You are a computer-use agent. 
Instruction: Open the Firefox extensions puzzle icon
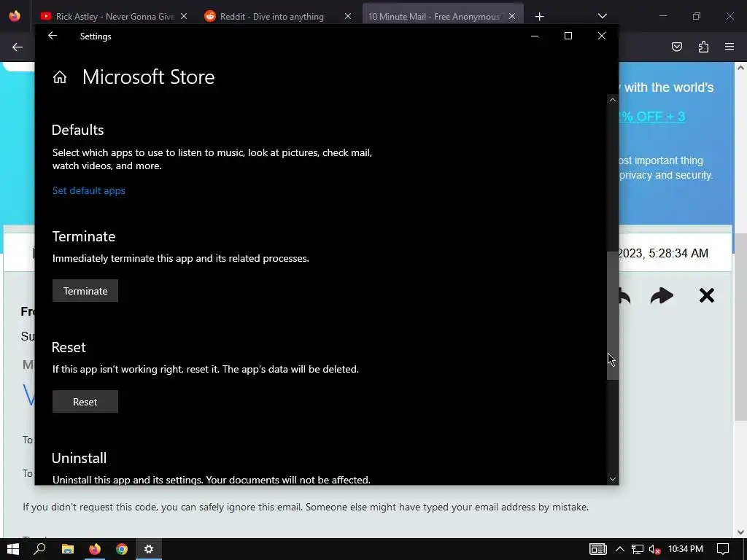coord(703,47)
